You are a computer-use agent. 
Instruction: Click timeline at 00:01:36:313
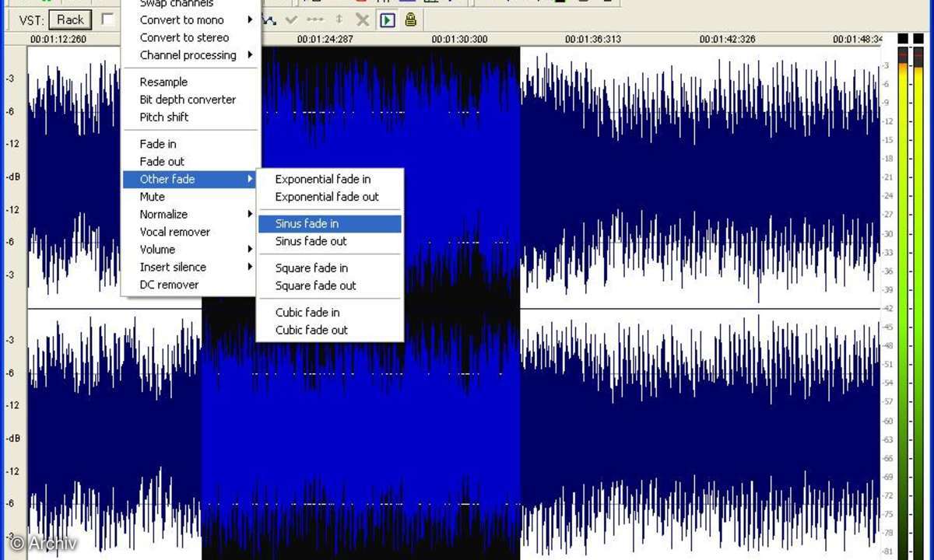[593, 39]
